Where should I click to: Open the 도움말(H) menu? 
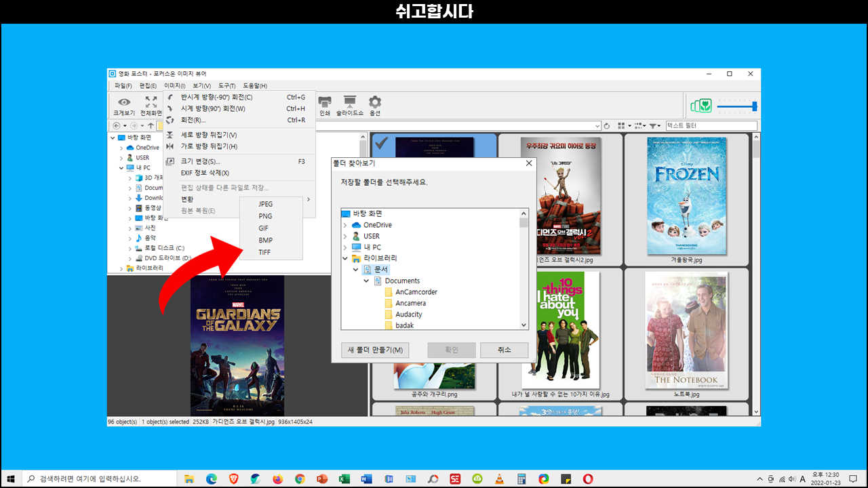pos(255,86)
